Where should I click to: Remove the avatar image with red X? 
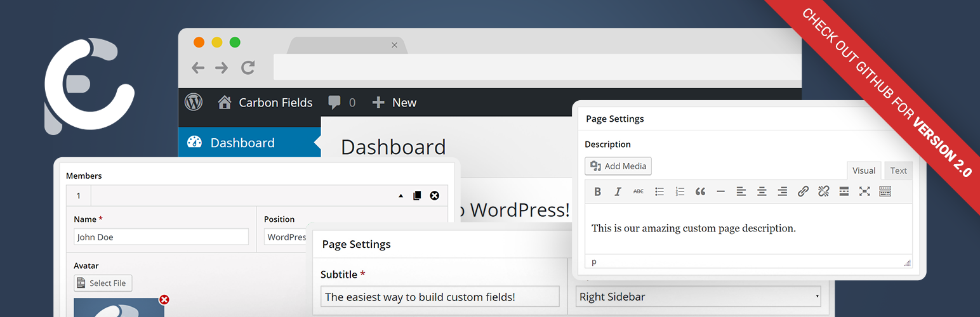164,299
